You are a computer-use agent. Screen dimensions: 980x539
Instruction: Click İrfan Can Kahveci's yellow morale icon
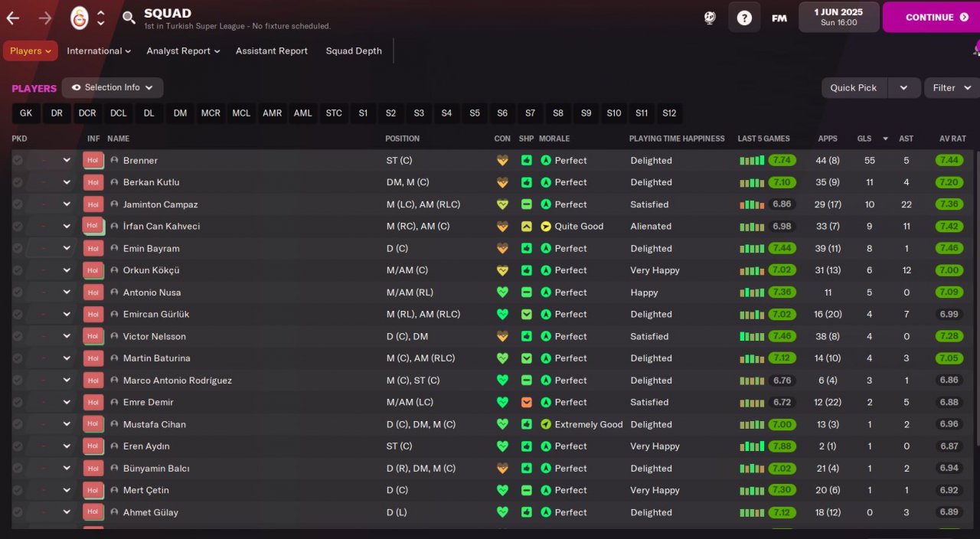pyautogui.click(x=546, y=227)
